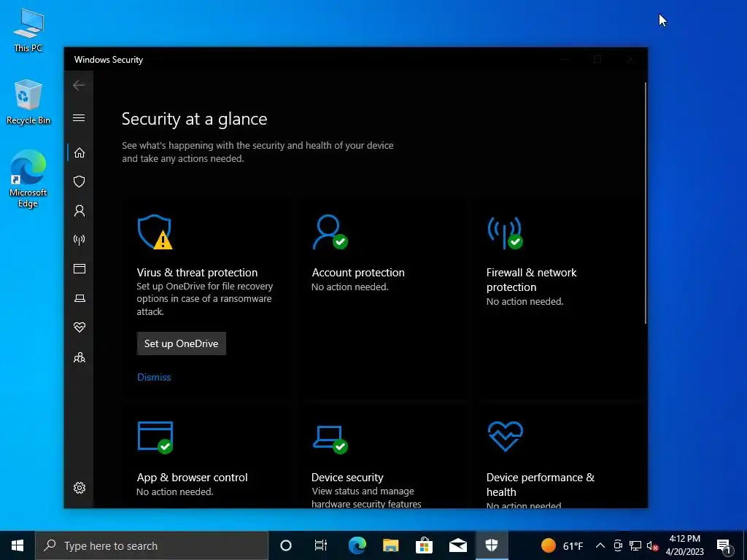
Task: Click the network tray icon
Action: [x=635, y=545]
